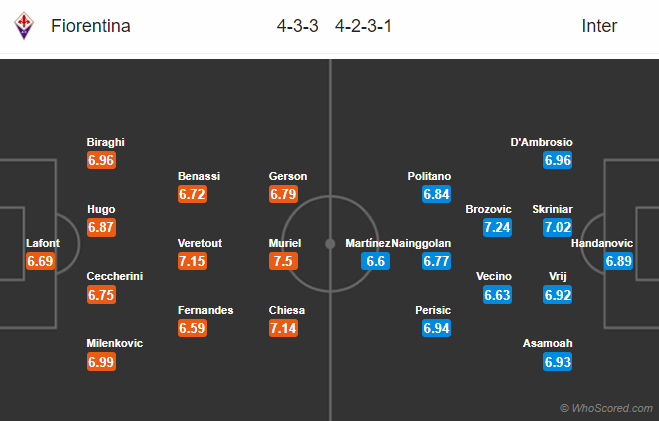Click Lafont's 6.69 rating badge
This screenshot has width=659, height=421.
click(x=40, y=261)
